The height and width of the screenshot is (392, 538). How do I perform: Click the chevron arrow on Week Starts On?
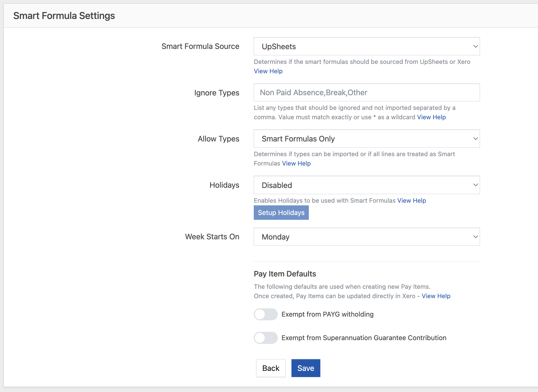(x=475, y=237)
